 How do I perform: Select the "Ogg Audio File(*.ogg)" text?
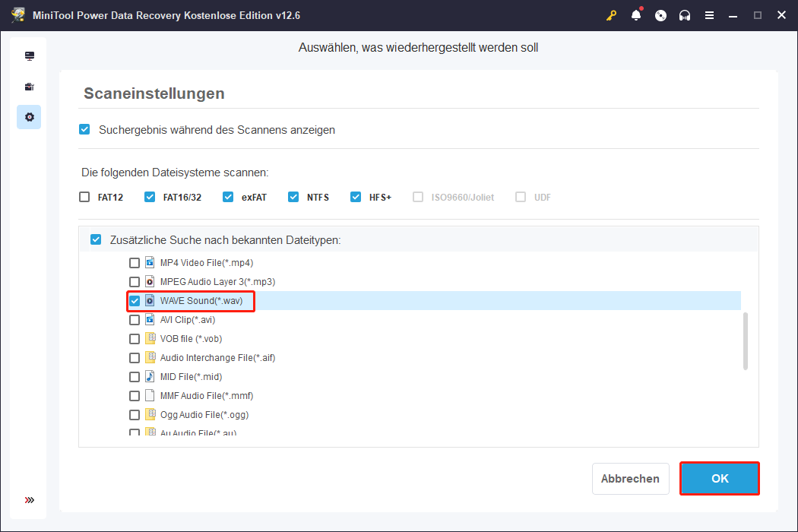pyautogui.click(x=204, y=415)
